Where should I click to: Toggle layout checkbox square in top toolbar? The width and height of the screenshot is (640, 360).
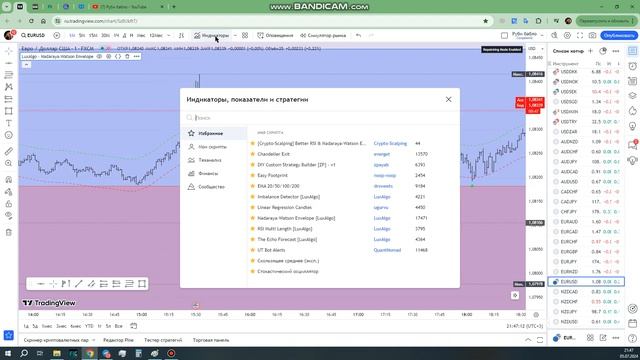click(504, 36)
